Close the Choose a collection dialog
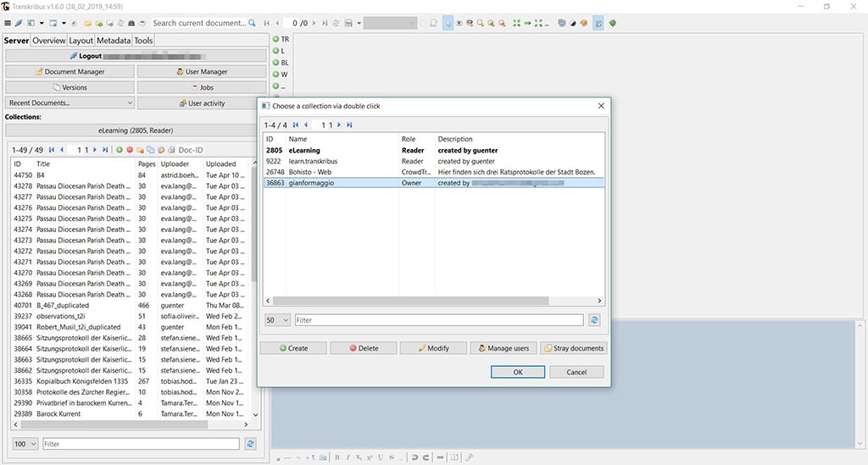The height and width of the screenshot is (465, 868). tap(601, 106)
